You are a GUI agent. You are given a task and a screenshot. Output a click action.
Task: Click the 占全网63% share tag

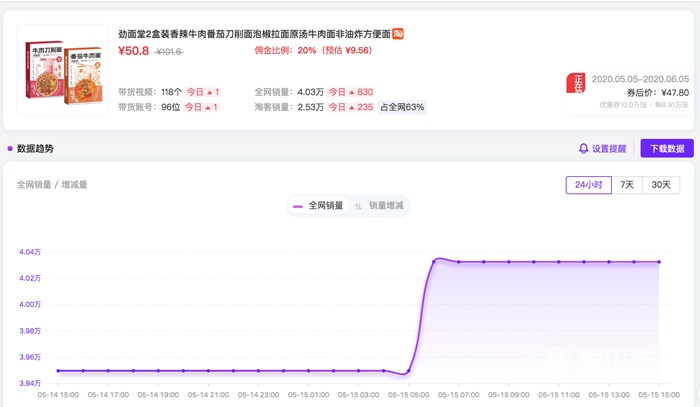pyautogui.click(x=402, y=107)
